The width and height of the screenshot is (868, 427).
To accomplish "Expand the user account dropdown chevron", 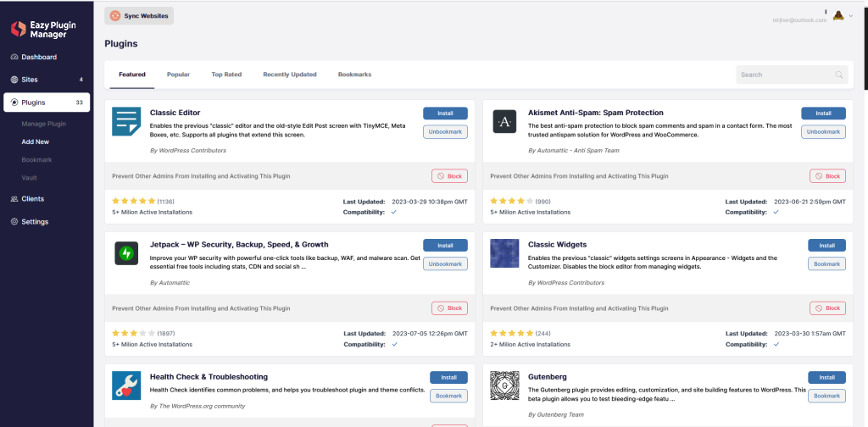I will [x=851, y=17].
